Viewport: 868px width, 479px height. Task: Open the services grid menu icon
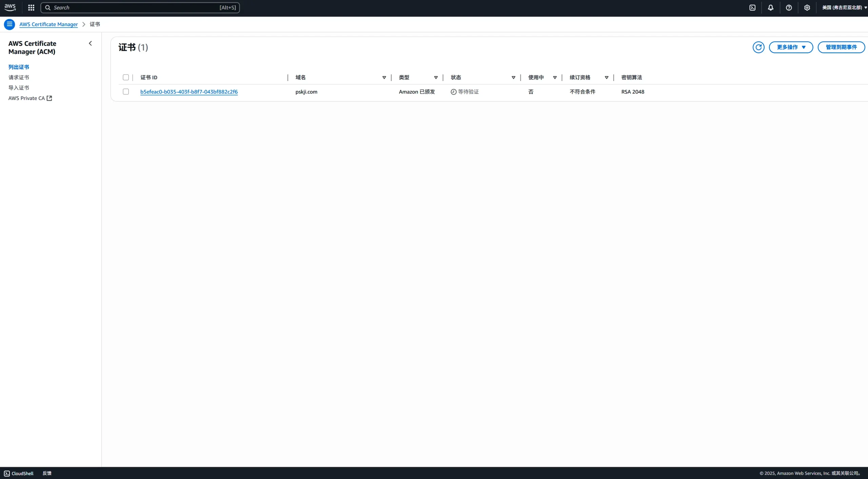(x=31, y=7)
